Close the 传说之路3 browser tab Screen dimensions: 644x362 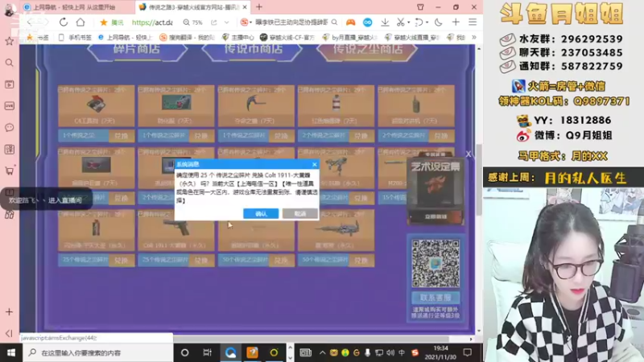(x=245, y=7)
